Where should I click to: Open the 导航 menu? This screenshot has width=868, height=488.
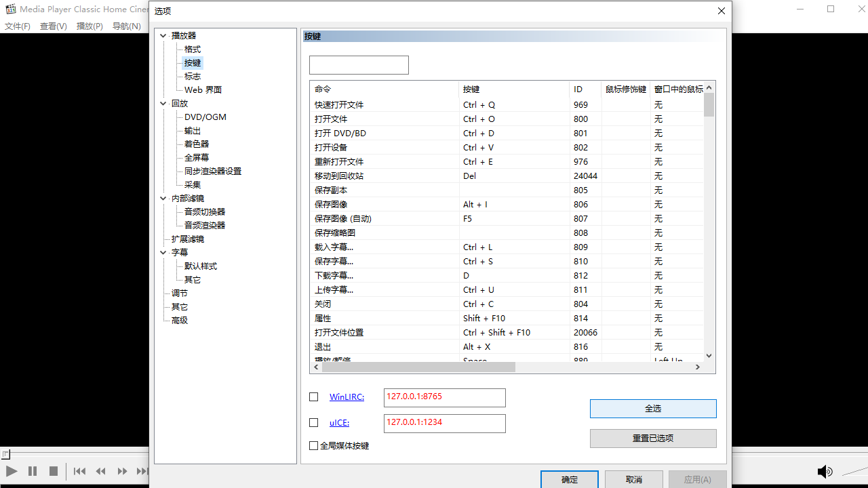click(x=125, y=26)
